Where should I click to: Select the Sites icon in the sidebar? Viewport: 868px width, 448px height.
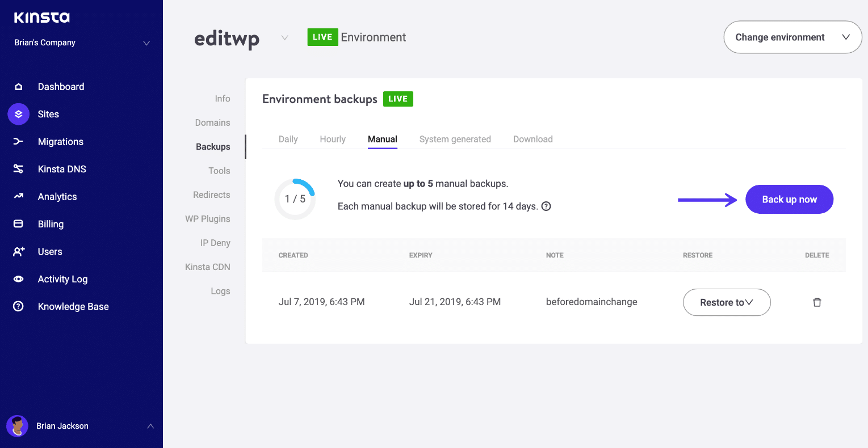tap(18, 114)
